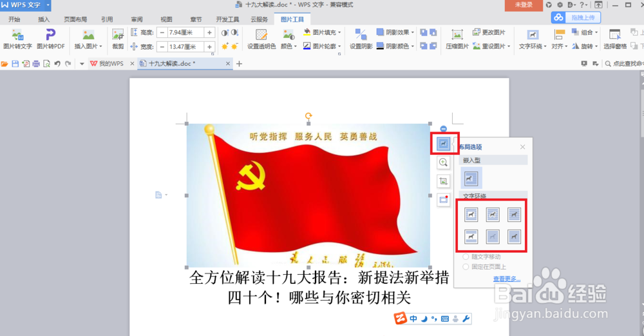The height and width of the screenshot is (336, 644).
Task: Switch to the 插入 ribbon tab
Action: (x=44, y=19)
